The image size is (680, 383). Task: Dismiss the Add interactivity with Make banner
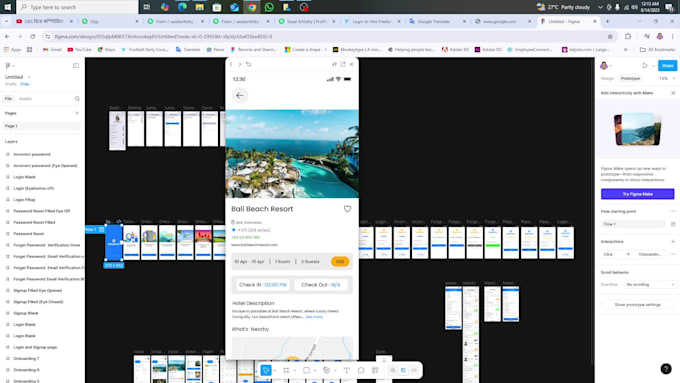pyautogui.click(x=673, y=93)
